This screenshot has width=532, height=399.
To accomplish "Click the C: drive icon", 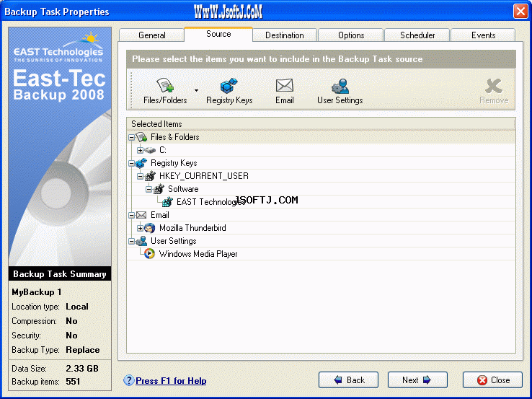I will tap(150, 150).
